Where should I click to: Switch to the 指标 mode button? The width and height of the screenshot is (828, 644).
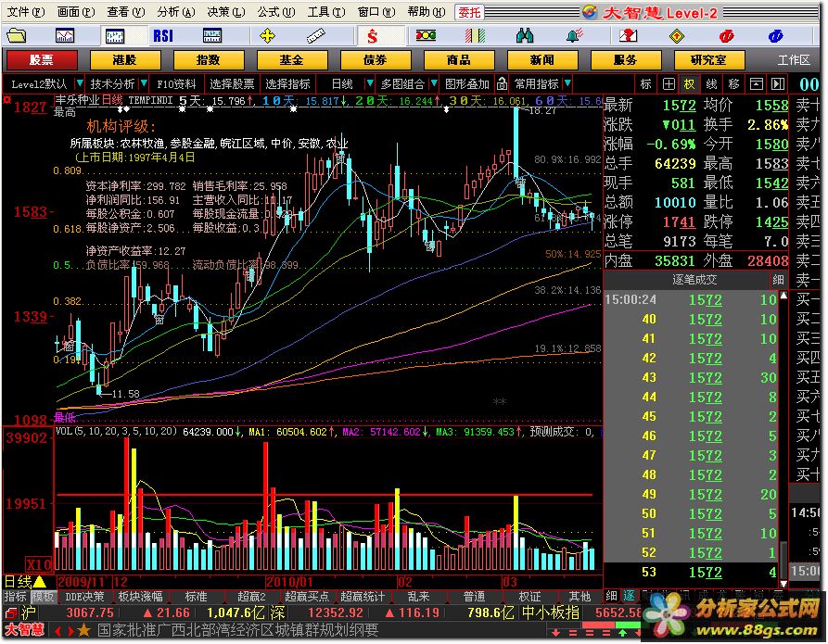click(16, 597)
